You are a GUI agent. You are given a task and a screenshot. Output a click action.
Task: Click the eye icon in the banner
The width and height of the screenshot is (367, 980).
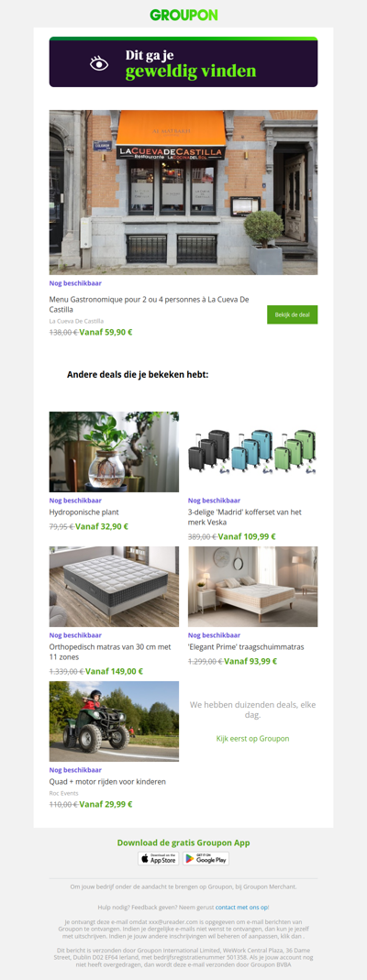tap(99, 63)
